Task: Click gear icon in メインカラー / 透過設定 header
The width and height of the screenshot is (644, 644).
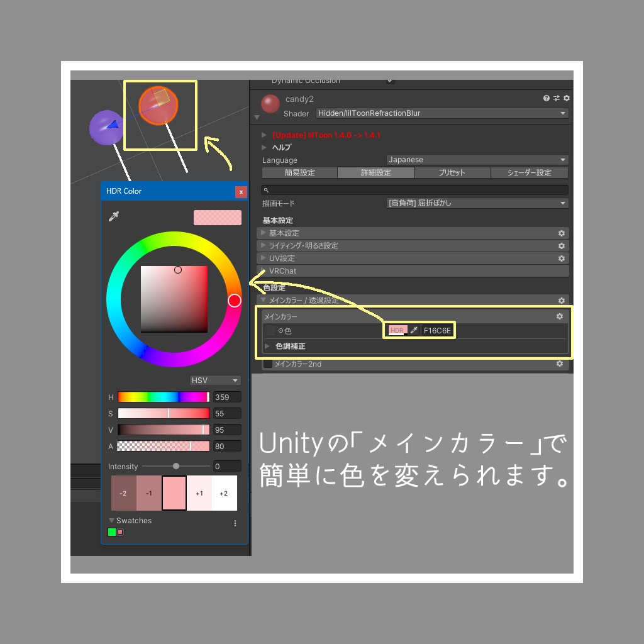Action: point(562,301)
